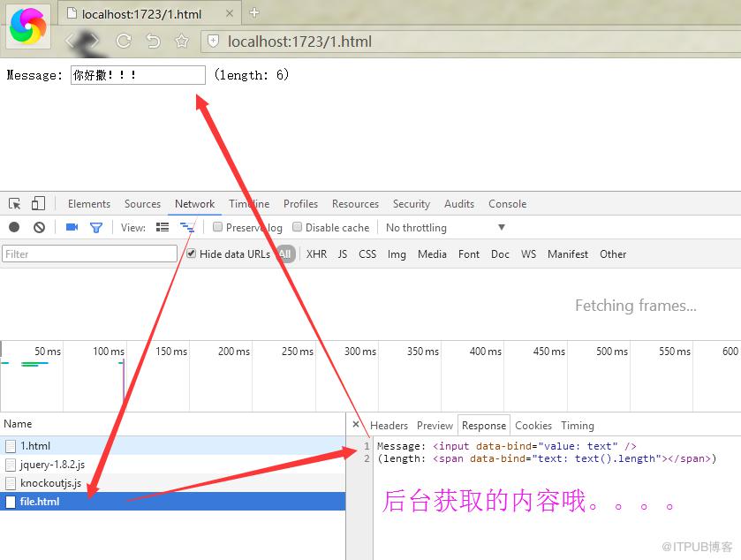Show the Timing tab for the request
Viewport: 741px width, 560px height.
coord(577,426)
